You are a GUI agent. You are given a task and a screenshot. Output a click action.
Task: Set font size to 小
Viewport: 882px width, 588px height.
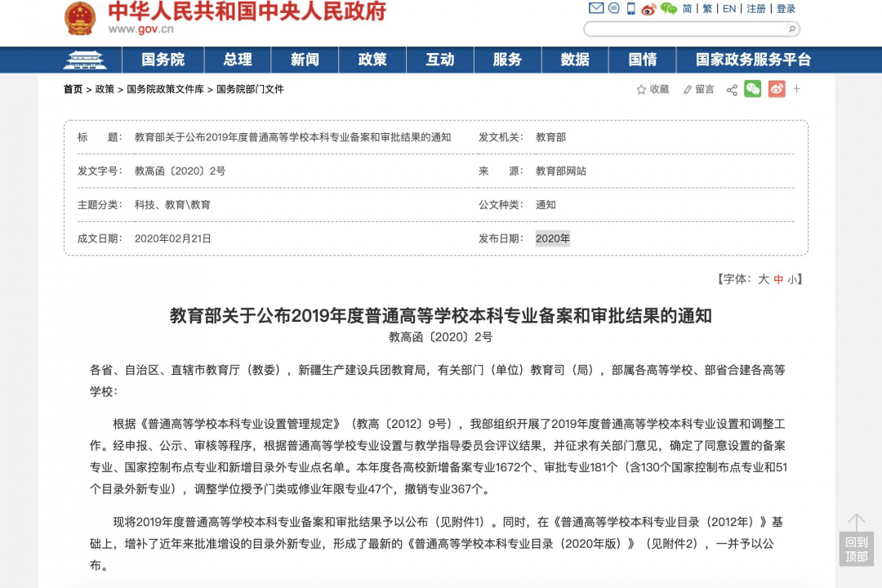tap(792, 279)
